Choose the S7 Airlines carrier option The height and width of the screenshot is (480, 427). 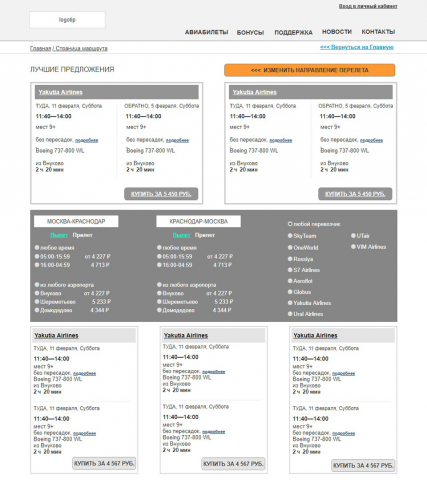[x=304, y=270]
